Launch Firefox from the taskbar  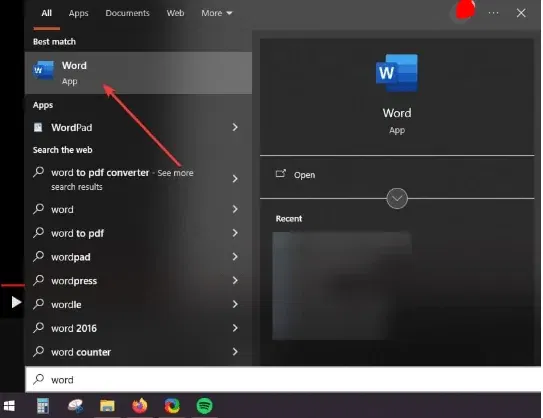140,406
